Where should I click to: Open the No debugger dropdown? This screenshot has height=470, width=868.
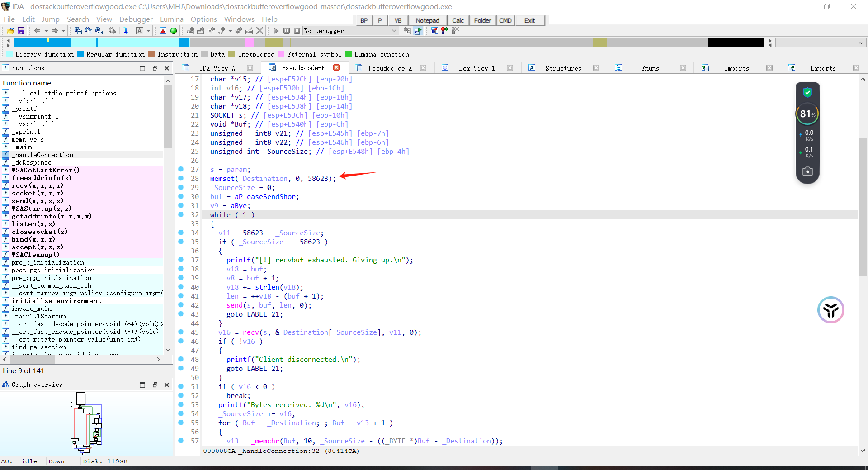point(394,31)
